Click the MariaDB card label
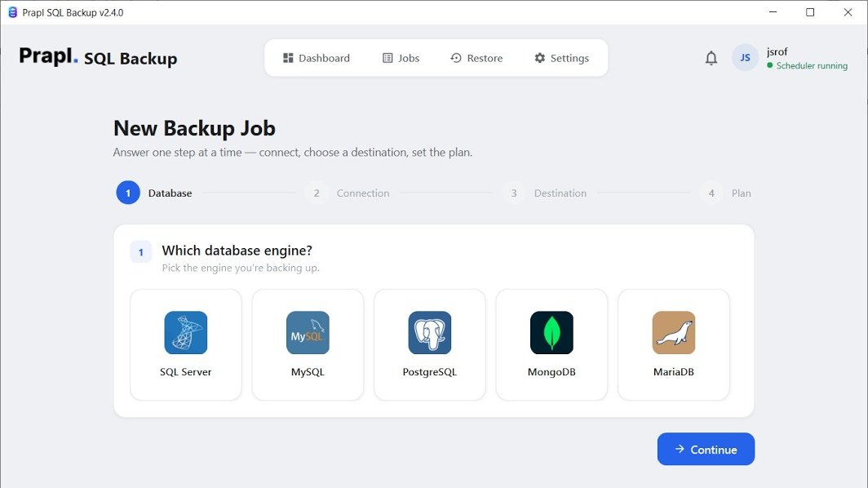Viewport: 868px width, 488px height. [x=674, y=372]
